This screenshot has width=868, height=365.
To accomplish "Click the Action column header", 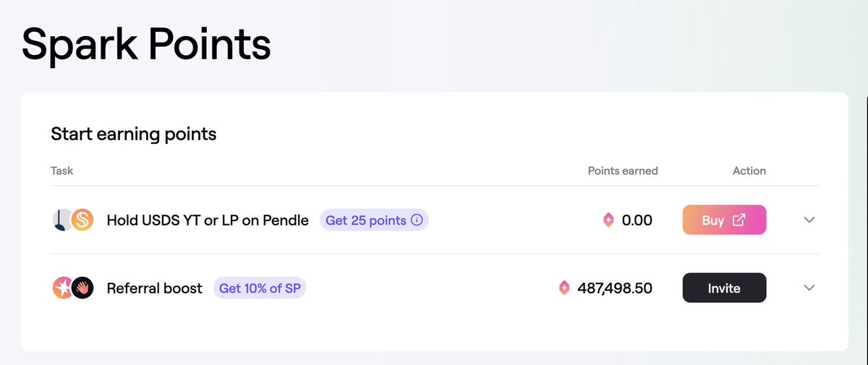I will (749, 171).
